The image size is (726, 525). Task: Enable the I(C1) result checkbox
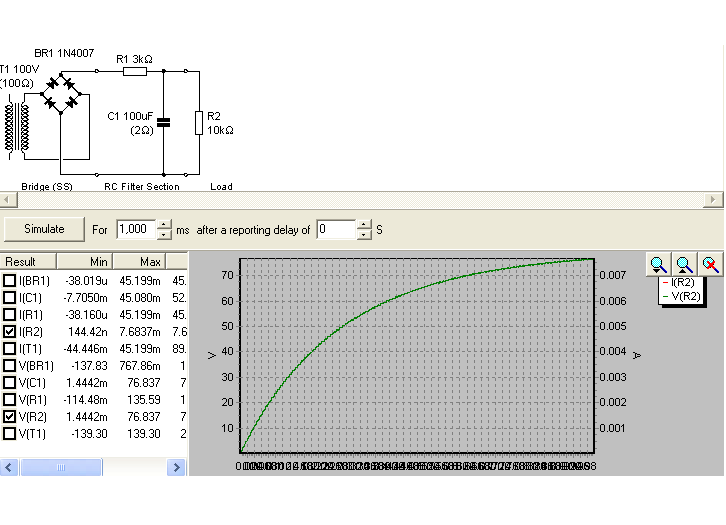coord(9,298)
